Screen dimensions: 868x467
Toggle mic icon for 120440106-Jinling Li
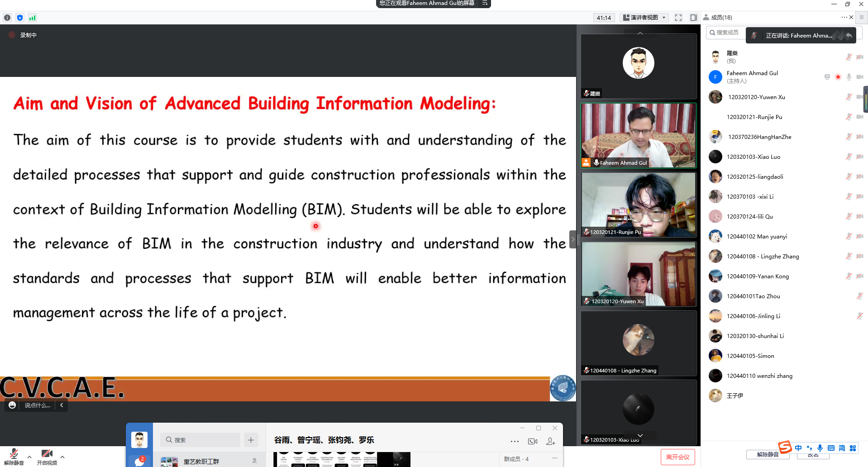[x=859, y=316]
